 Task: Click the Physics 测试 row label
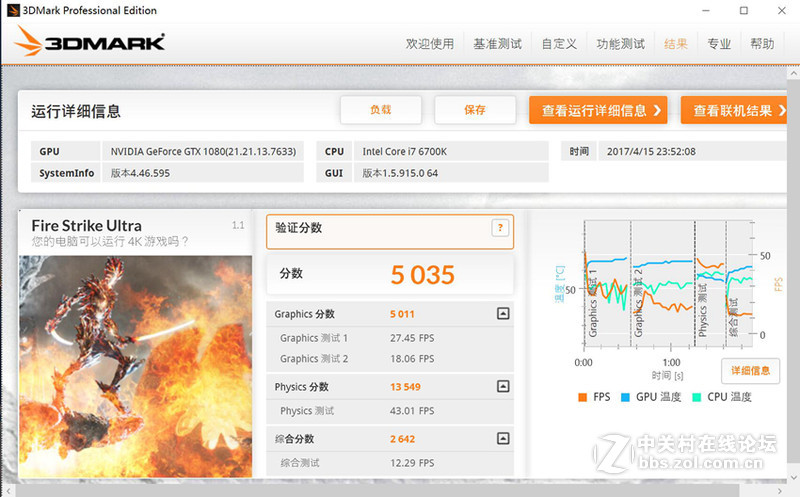click(x=307, y=411)
